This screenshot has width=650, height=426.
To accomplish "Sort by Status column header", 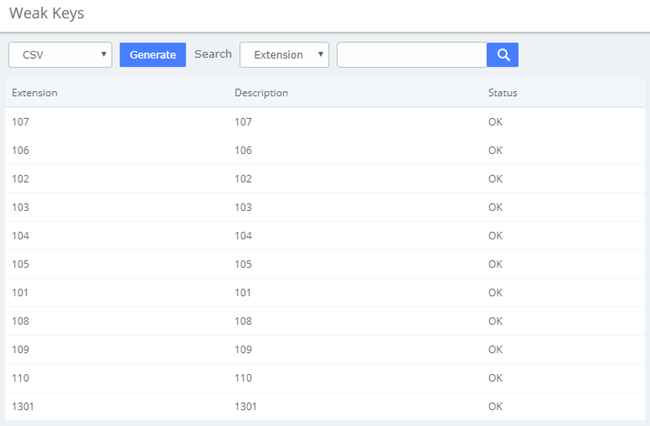I will click(x=502, y=93).
